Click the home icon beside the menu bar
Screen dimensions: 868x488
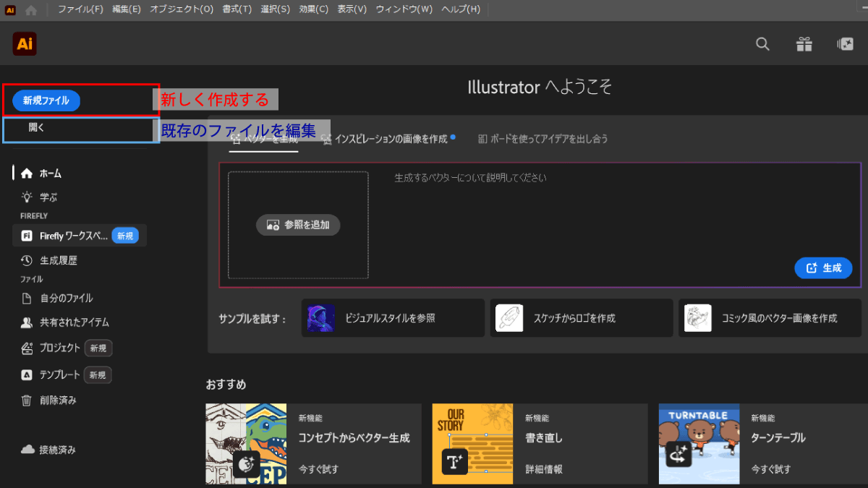coord(31,10)
